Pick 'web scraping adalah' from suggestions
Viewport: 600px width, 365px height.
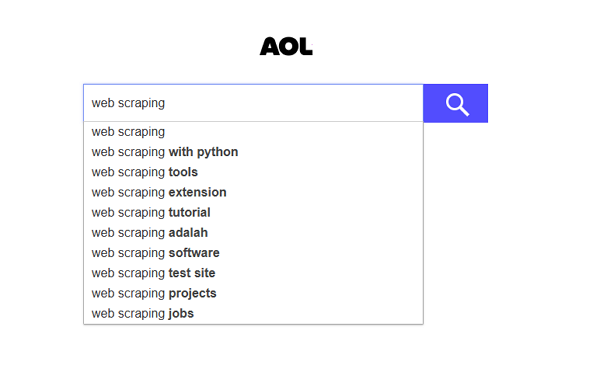tap(253, 233)
